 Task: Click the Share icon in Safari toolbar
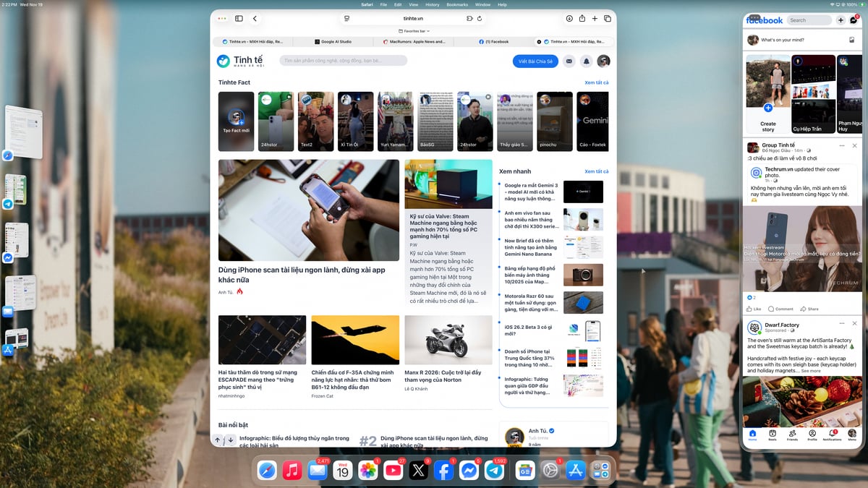click(582, 19)
